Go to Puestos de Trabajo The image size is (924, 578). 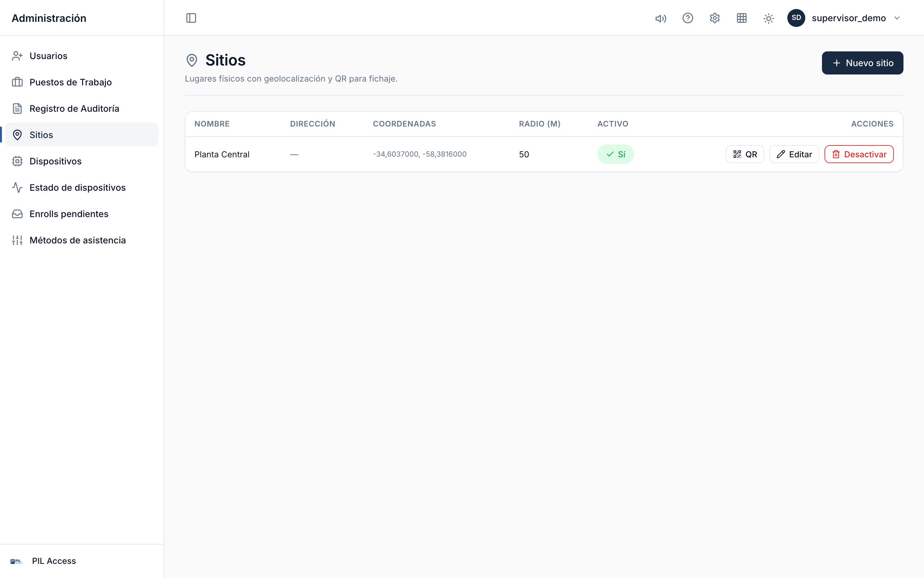coord(82,82)
